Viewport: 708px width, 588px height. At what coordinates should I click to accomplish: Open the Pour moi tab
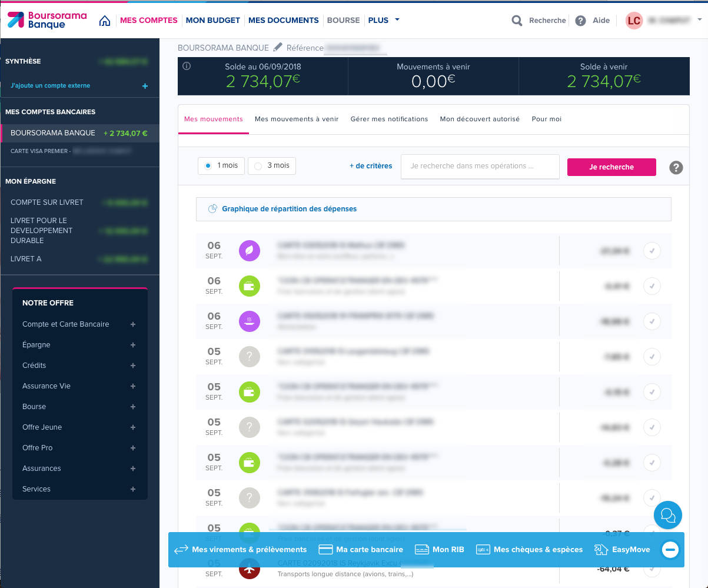[x=547, y=119]
